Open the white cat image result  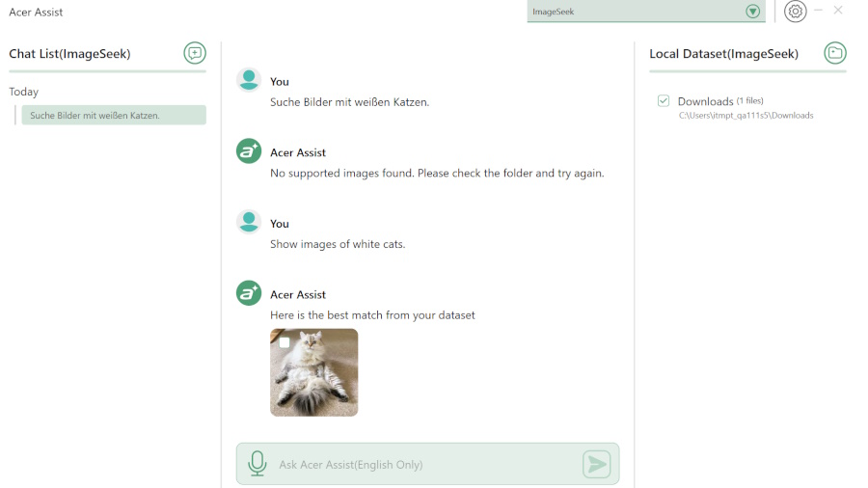[313, 372]
